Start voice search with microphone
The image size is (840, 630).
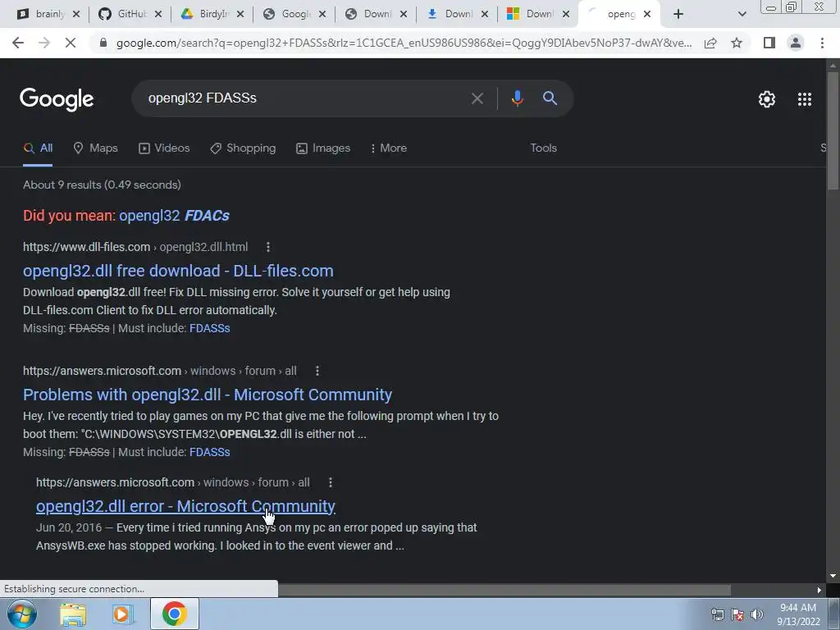(x=517, y=98)
